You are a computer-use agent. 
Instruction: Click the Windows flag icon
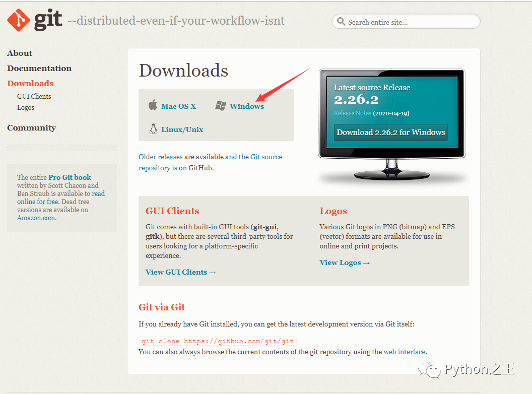221,105
